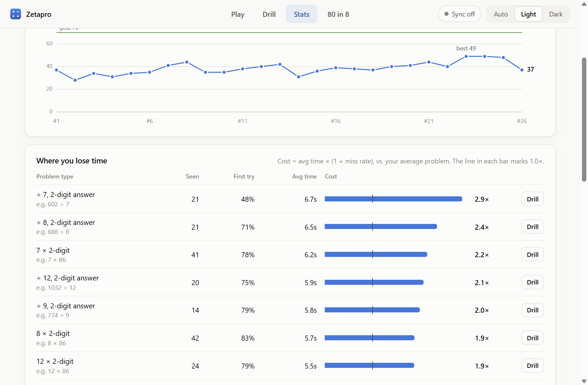This screenshot has height=385, width=588.
Task: Click the Sync off status dot
Action: coord(446,14)
